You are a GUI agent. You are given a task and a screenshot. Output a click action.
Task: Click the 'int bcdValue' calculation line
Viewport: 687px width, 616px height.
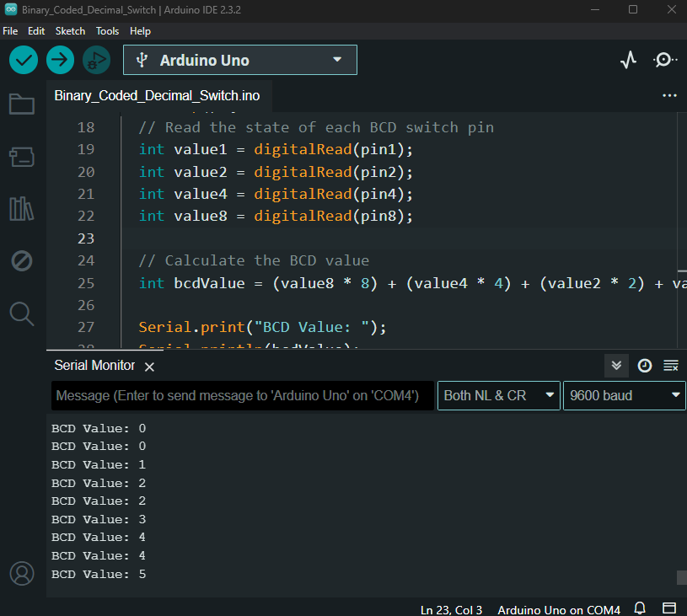point(413,283)
